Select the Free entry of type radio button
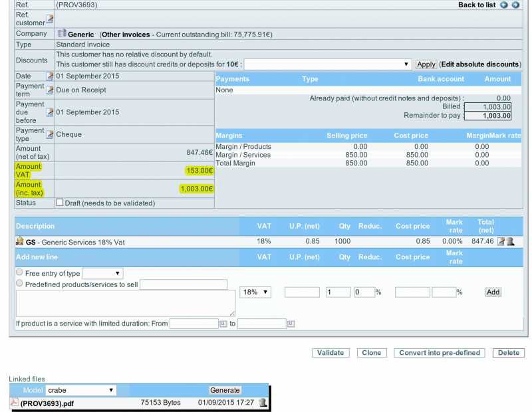Viewport: 532px width, 412px height. [20, 272]
